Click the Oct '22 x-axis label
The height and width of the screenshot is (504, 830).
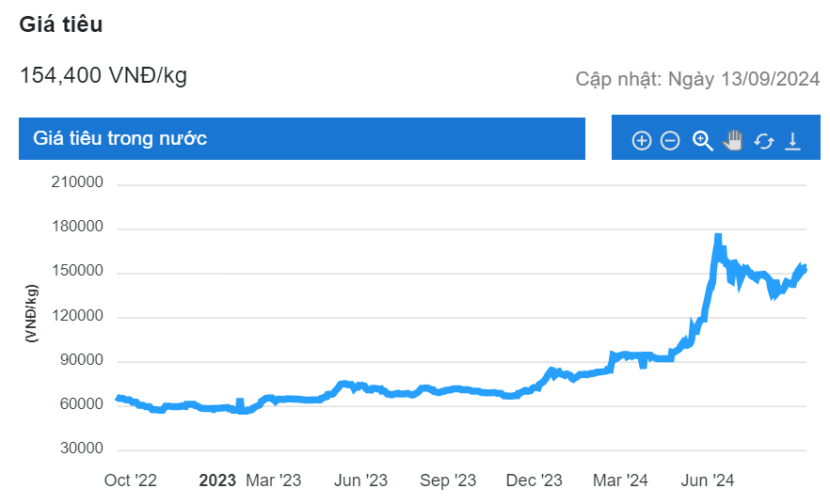click(x=131, y=480)
